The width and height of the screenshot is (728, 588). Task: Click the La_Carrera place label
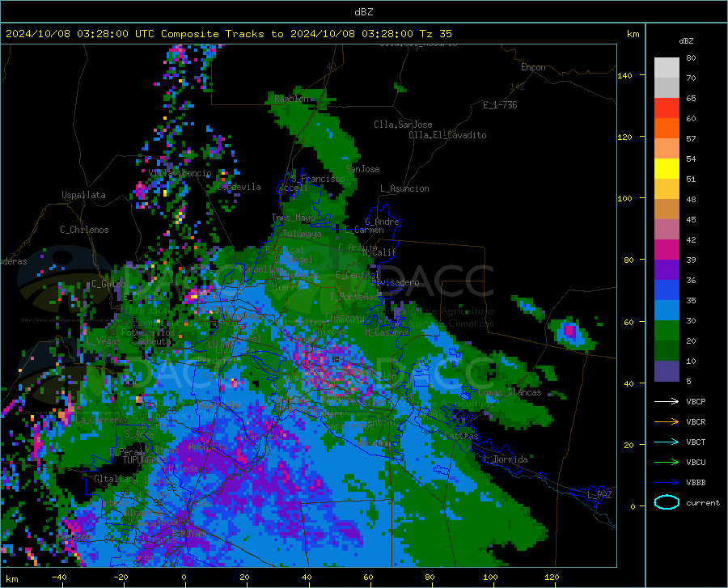[x=100, y=420]
